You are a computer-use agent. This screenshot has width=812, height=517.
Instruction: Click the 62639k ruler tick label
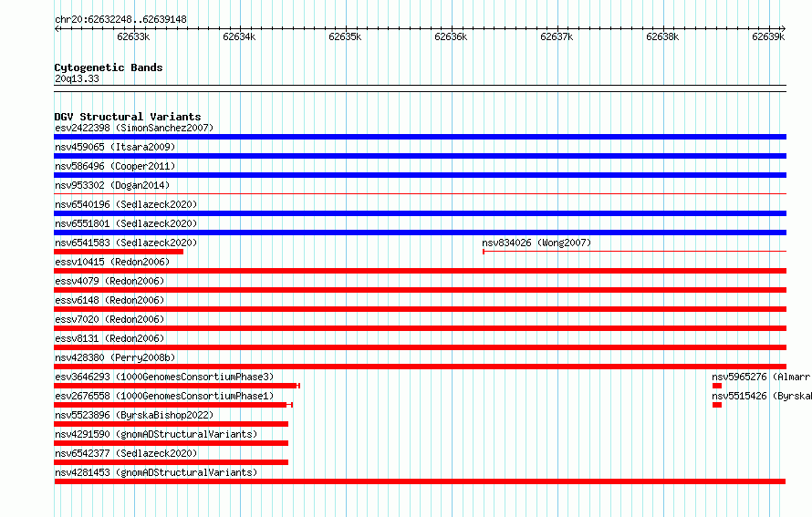[768, 36]
